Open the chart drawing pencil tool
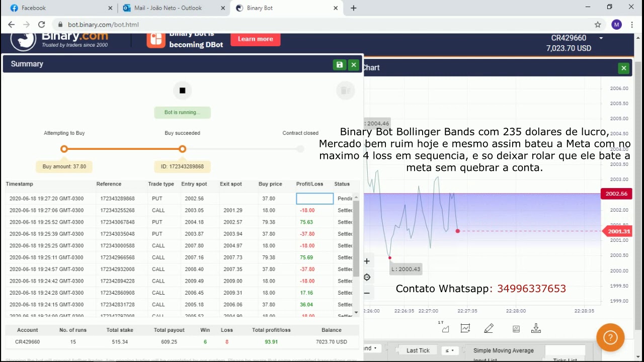Viewport: 644px width, 362px height. (489, 328)
